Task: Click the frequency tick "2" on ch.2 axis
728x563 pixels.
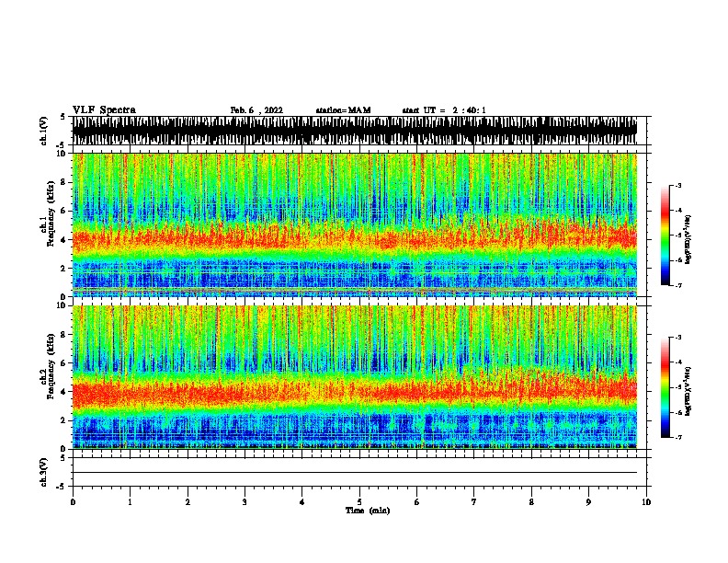Action: 64,420
